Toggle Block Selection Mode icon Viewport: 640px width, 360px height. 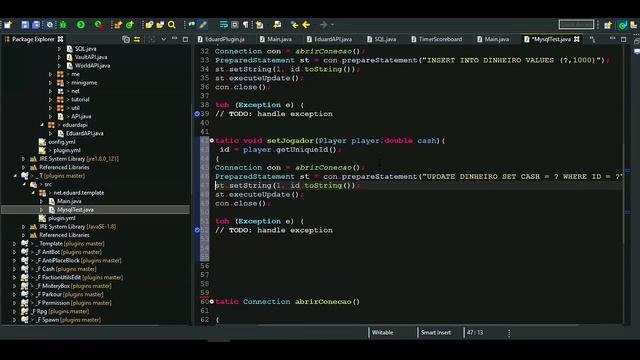click(235, 25)
